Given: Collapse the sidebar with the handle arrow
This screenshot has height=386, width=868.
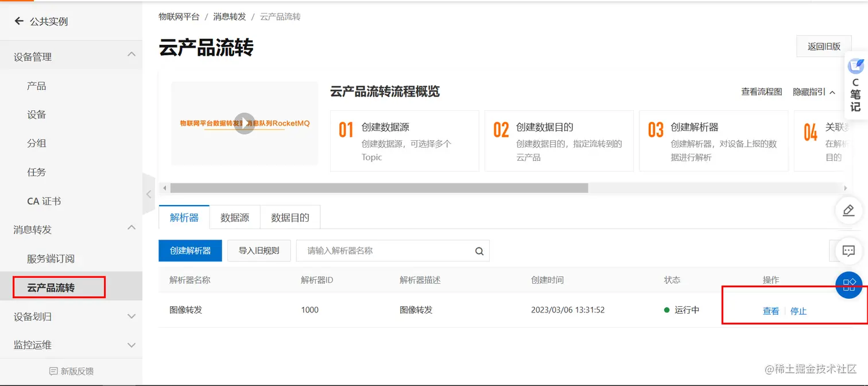Looking at the screenshot, I should tap(149, 194).
